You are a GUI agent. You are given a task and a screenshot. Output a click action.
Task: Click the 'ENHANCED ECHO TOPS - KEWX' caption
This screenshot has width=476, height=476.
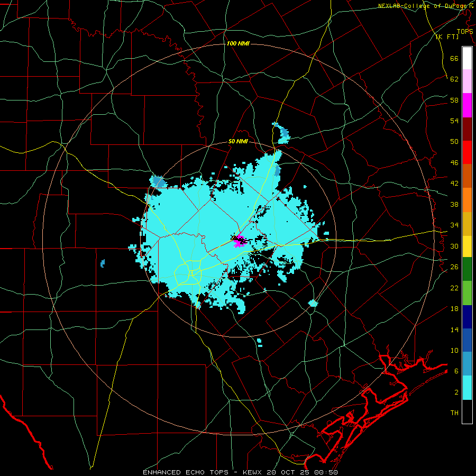coord(203,472)
